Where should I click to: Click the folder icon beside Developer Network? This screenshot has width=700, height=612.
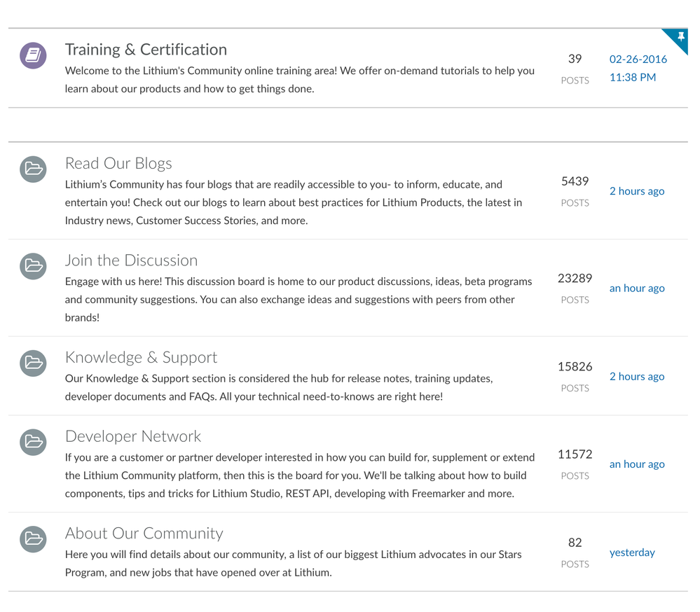[x=33, y=442]
